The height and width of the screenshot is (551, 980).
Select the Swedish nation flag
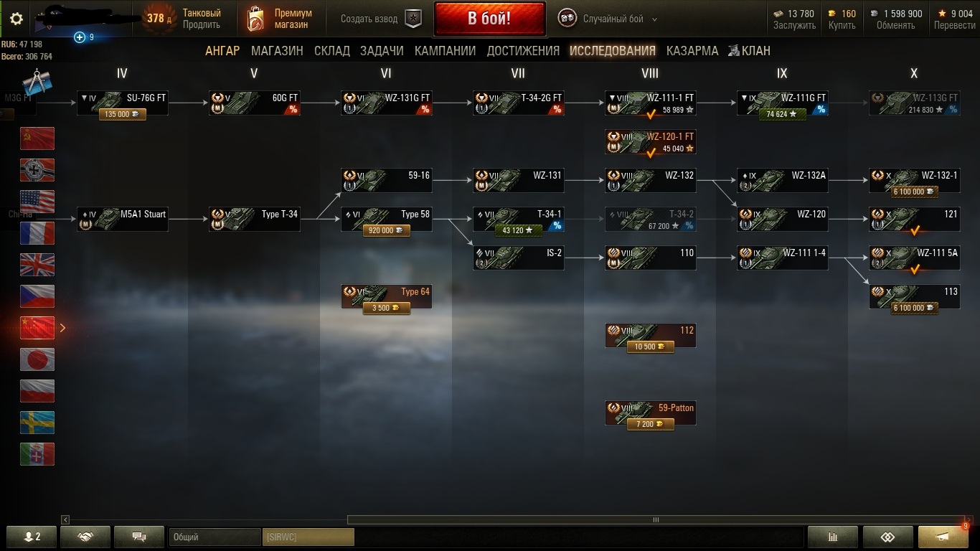pyautogui.click(x=37, y=423)
